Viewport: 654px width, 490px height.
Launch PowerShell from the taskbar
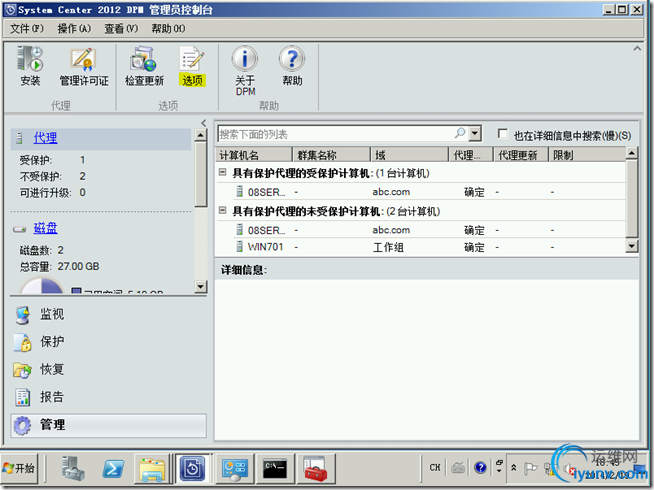click(x=113, y=468)
